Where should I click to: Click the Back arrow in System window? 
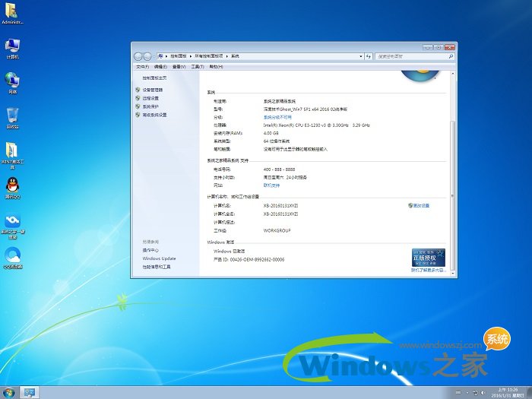138,56
